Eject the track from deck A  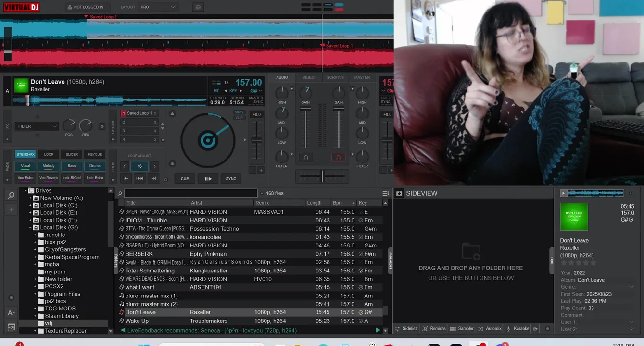(173, 113)
